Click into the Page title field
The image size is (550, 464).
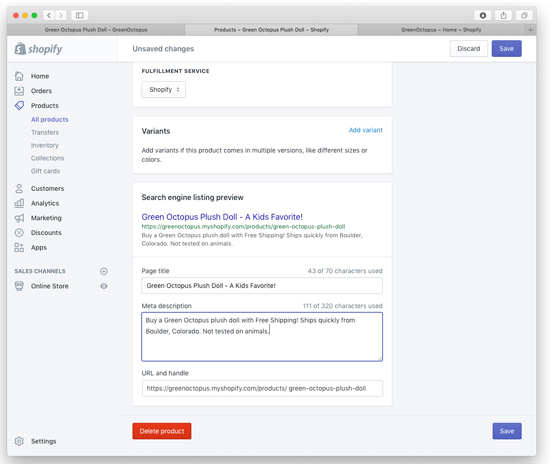[262, 285]
